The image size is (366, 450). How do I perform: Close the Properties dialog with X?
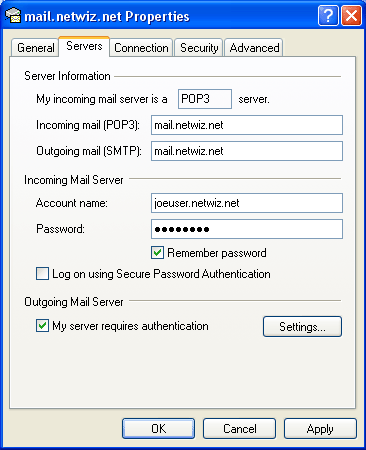click(352, 15)
